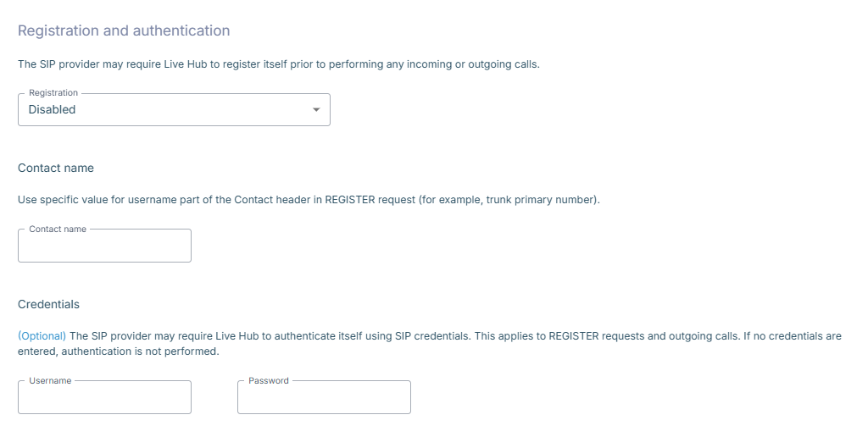This screenshot has height=437, width=868.
Task: Click the (Optional) text in Credentials
Action: point(42,335)
